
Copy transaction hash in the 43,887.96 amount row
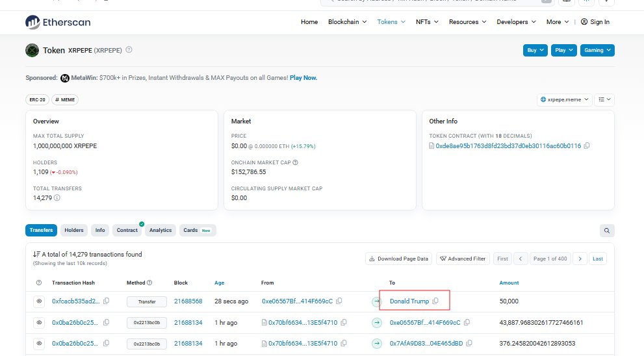(107, 322)
